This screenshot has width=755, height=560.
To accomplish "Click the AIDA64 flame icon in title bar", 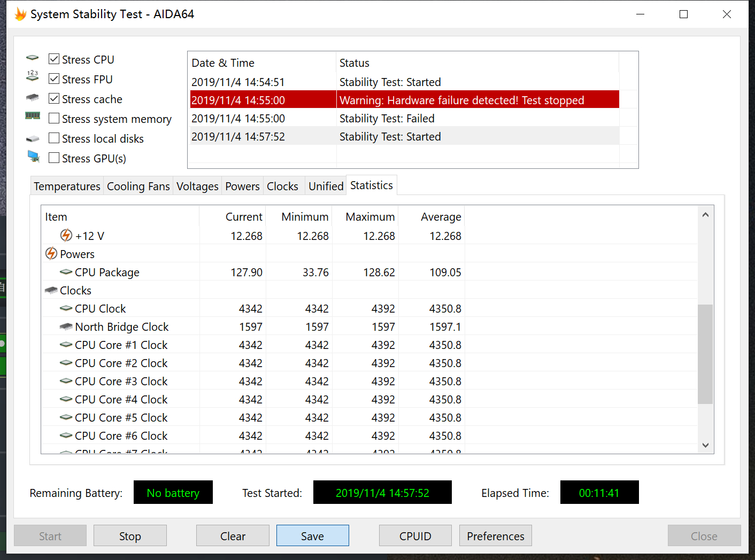I will click(x=20, y=14).
